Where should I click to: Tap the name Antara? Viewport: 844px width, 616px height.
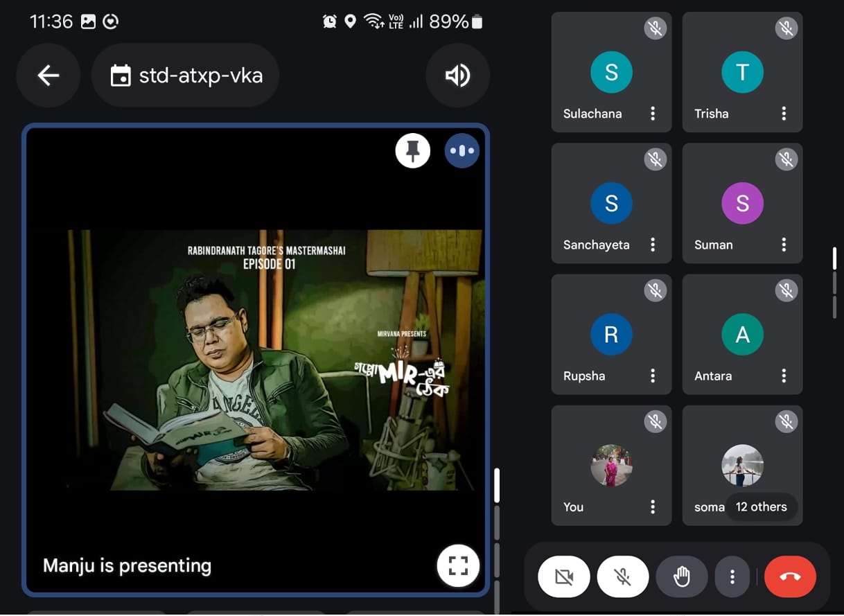click(713, 376)
